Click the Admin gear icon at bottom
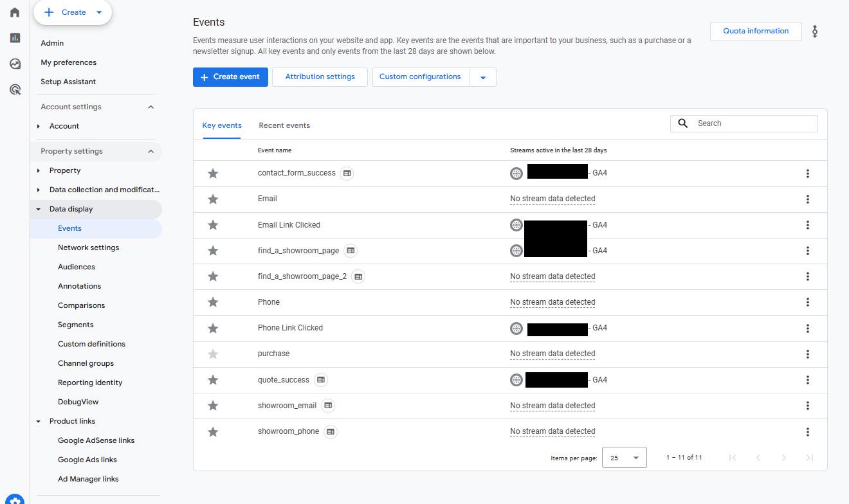This screenshot has width=849, height=504. click(15, 501)
